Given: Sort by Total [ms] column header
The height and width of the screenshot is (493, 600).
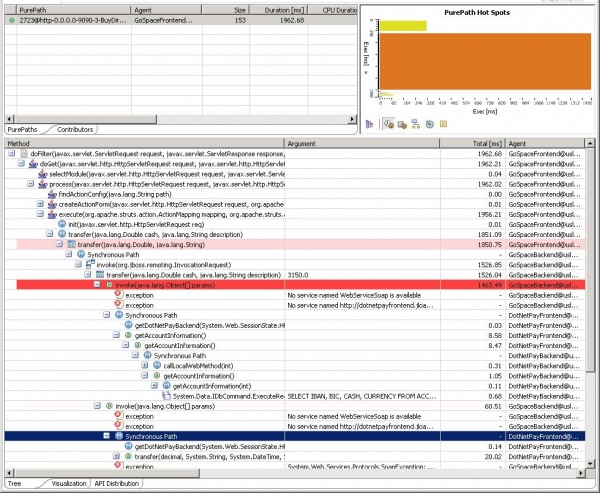Looking at the screenshot, I should 473,144.
